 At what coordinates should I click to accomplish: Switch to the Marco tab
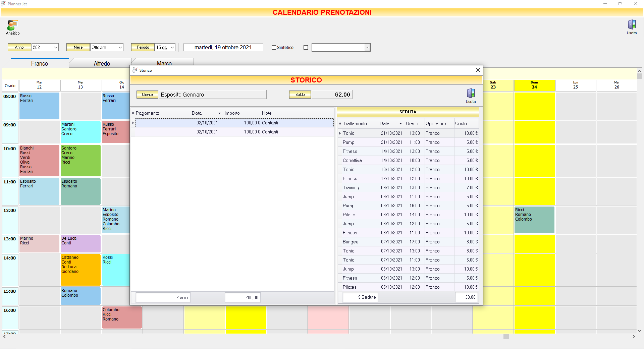pos(164,62)
